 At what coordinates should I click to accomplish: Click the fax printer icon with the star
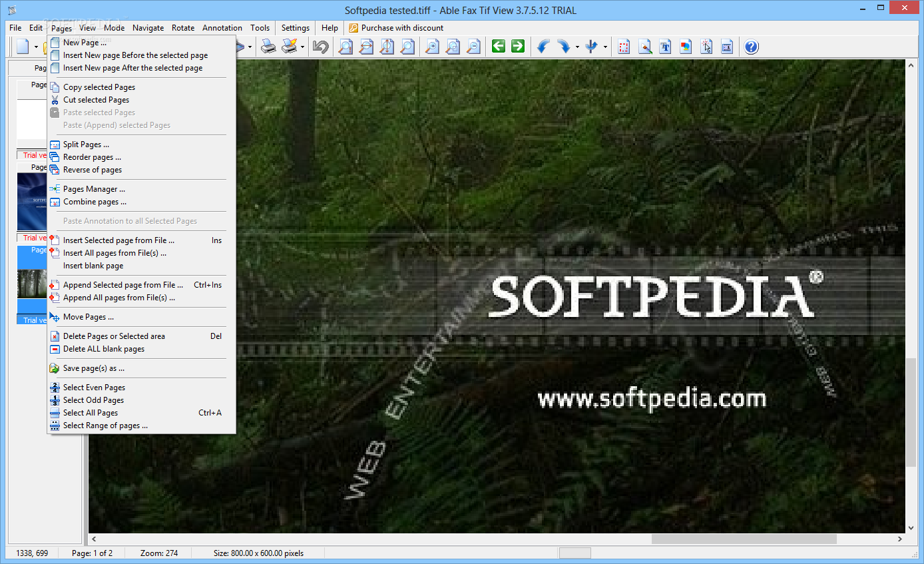click(289, 47)
